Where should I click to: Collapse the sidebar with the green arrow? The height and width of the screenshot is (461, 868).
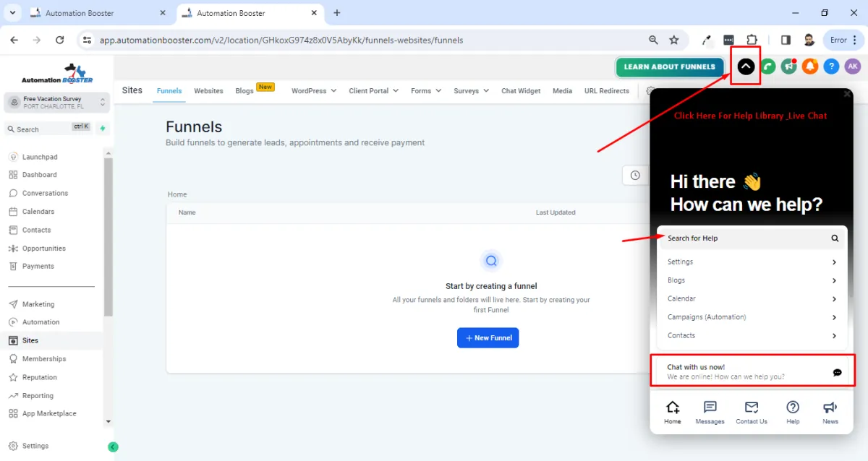[113, 447]
